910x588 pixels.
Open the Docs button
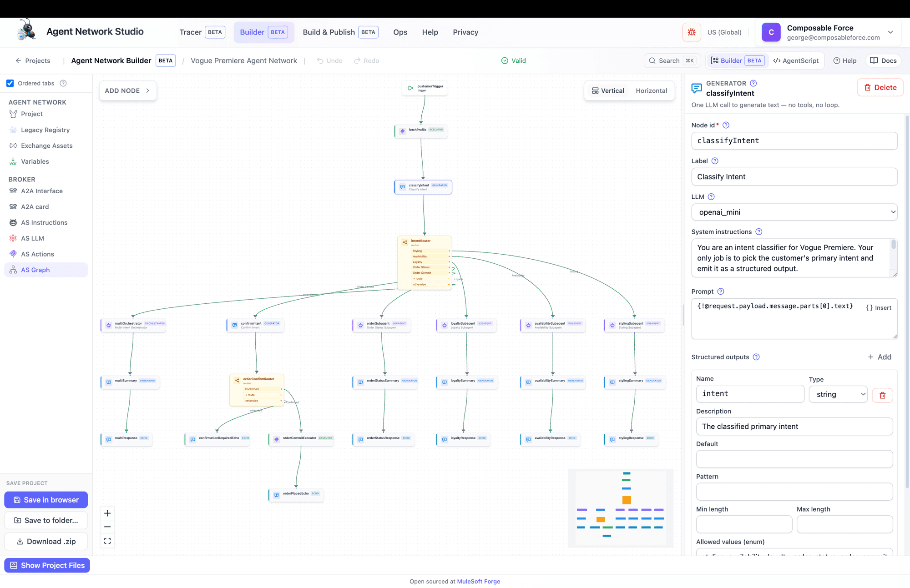(x=883, y=60)
